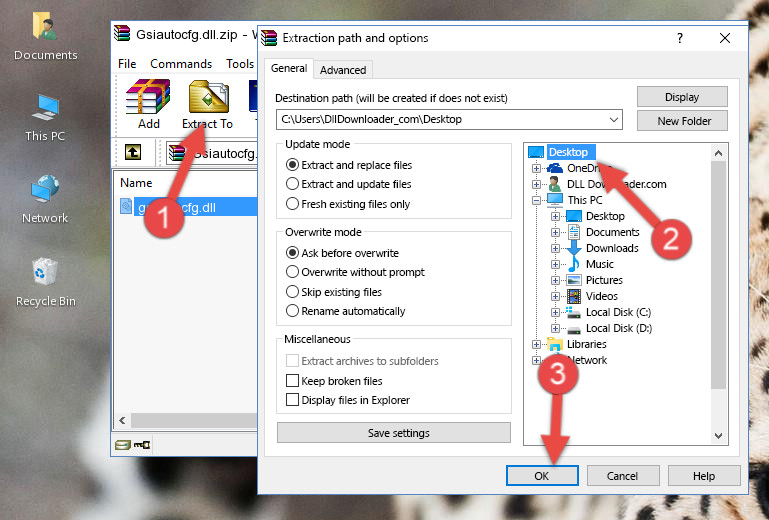Select Rename automatically option
Screen dimensions: 769x520
point(292,311)
